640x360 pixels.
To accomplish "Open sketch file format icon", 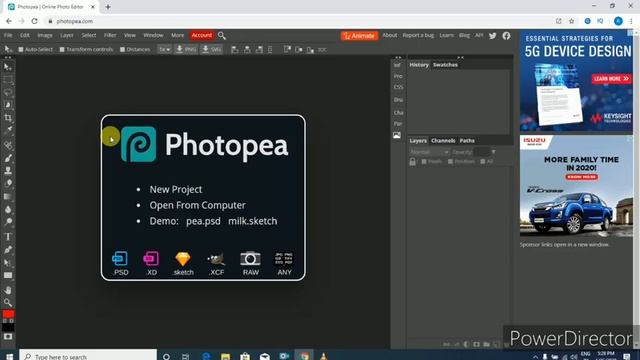I will (183, 263).
